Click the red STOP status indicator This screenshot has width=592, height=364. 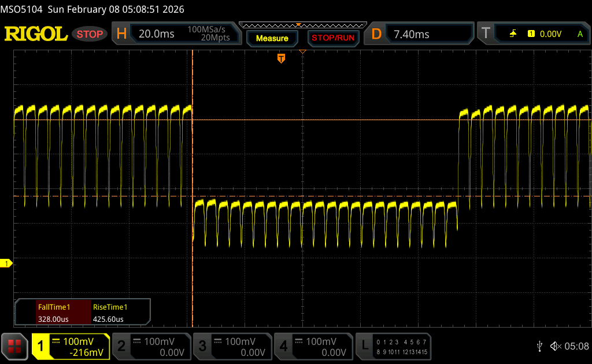click(90, 34)
